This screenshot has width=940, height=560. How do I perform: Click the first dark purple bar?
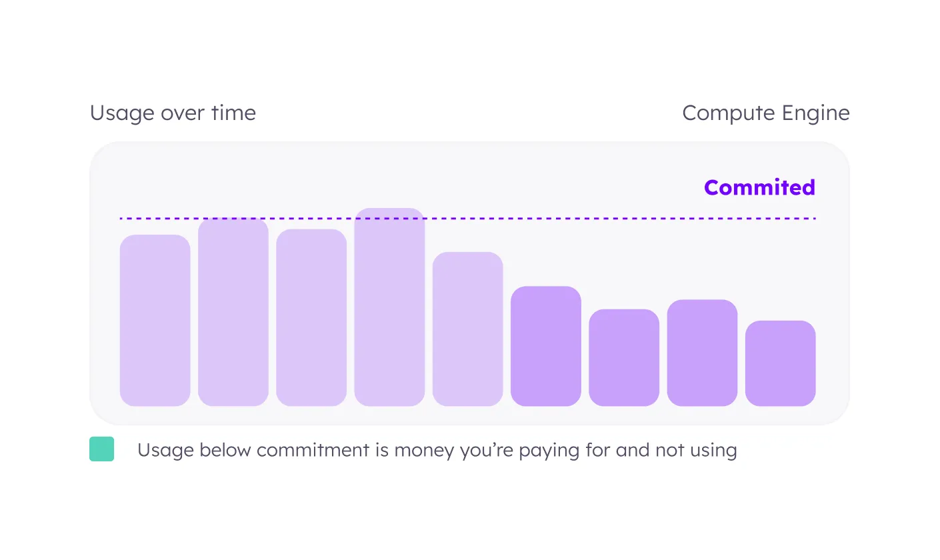click(546, 346)
